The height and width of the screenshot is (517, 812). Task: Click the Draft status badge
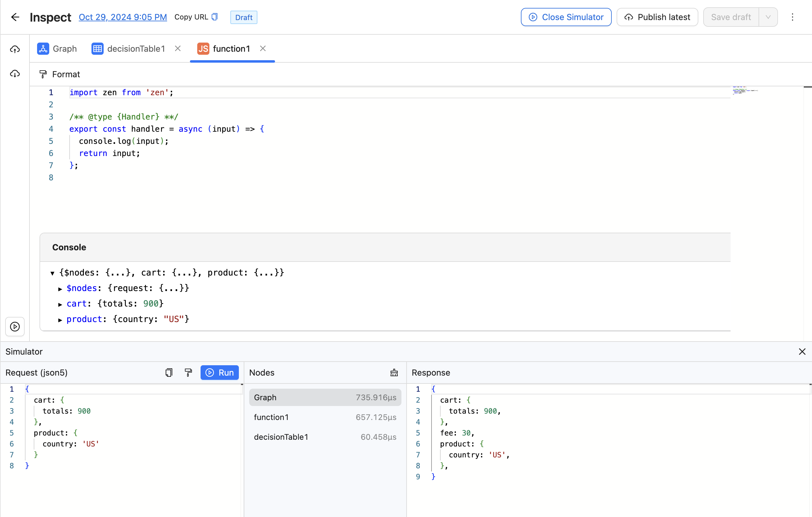pos(243,17)
